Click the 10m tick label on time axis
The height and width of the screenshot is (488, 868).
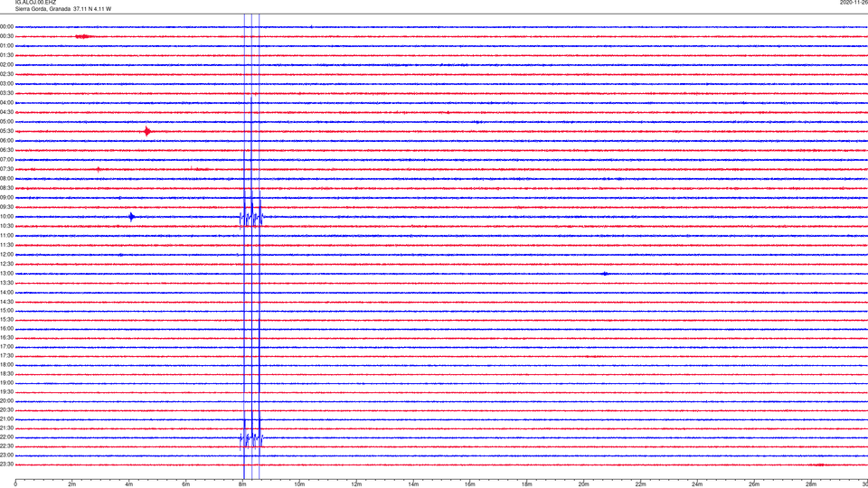click(x=299, y=484)
